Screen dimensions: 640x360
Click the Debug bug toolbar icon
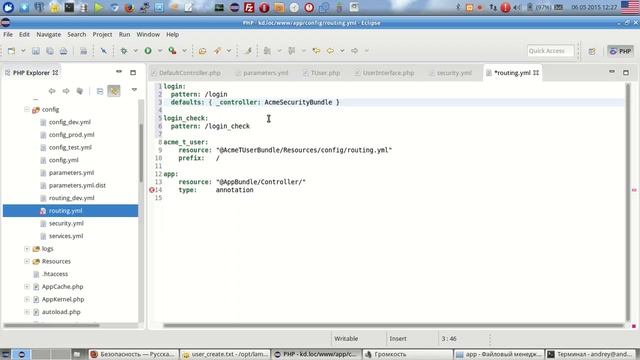tap(124, 51)
